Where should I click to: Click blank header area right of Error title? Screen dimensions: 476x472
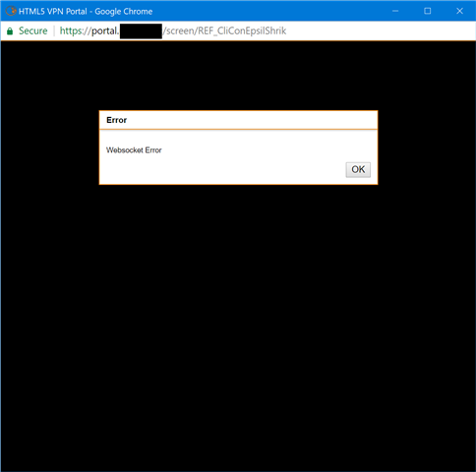click(252, 120)
